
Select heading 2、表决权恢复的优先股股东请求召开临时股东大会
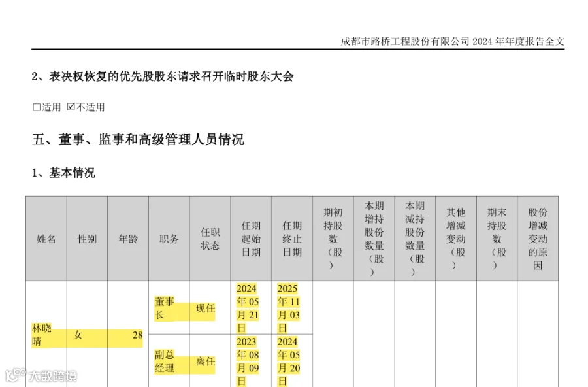[163, 76]
